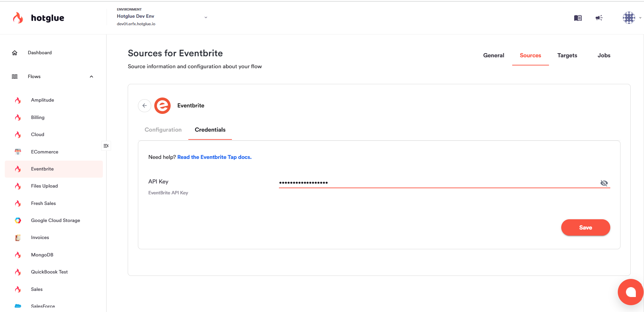Click the 'Hotglue Dev Env' environment name
Screen dimensions: 644x312
[136, 16]
